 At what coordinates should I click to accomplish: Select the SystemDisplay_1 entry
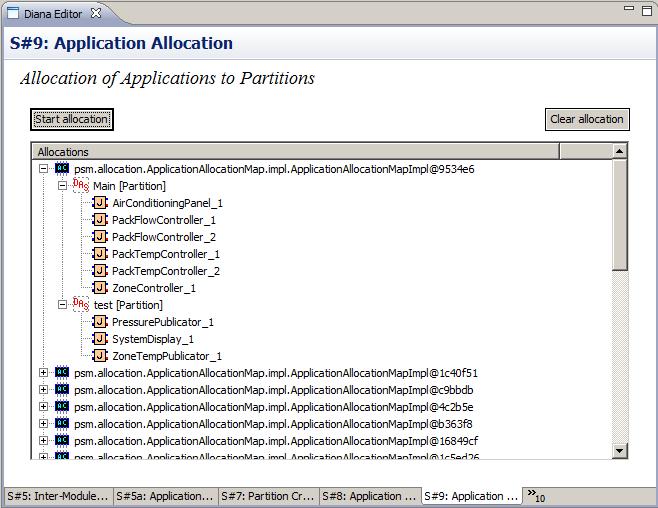pyautogui.click(x=153, y=339)
